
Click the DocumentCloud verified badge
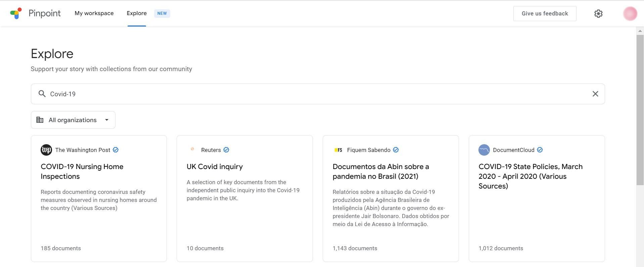(x=540, y=150)
